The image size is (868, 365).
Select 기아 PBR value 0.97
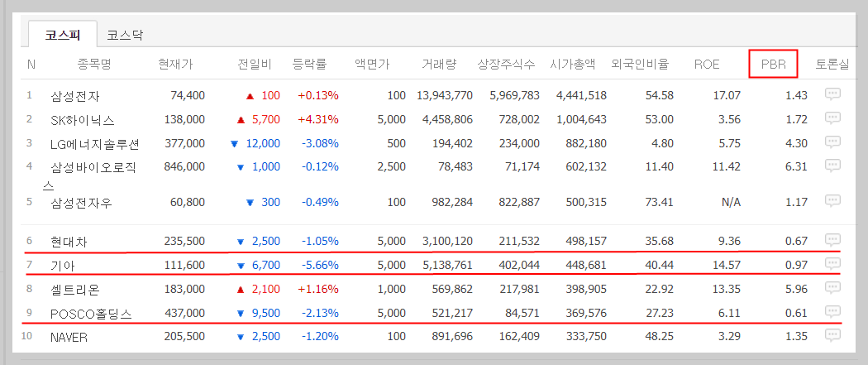(797, 266)
